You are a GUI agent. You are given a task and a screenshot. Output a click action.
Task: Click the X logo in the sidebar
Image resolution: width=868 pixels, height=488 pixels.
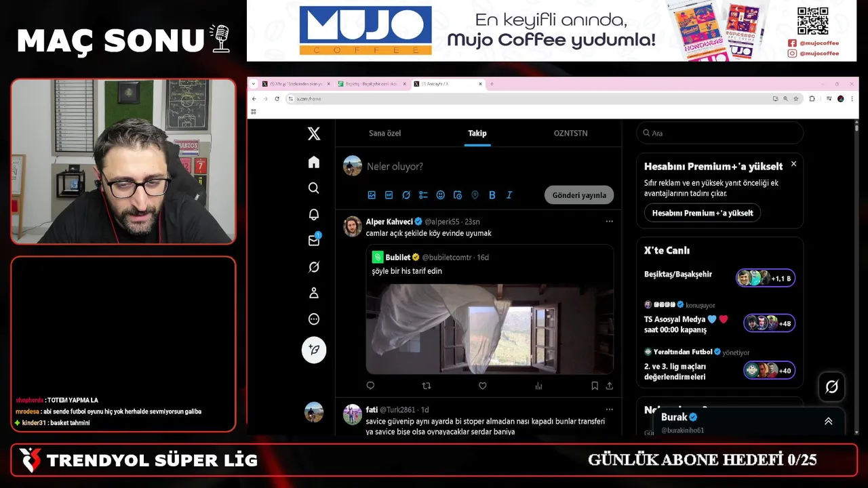pos(314,134)
